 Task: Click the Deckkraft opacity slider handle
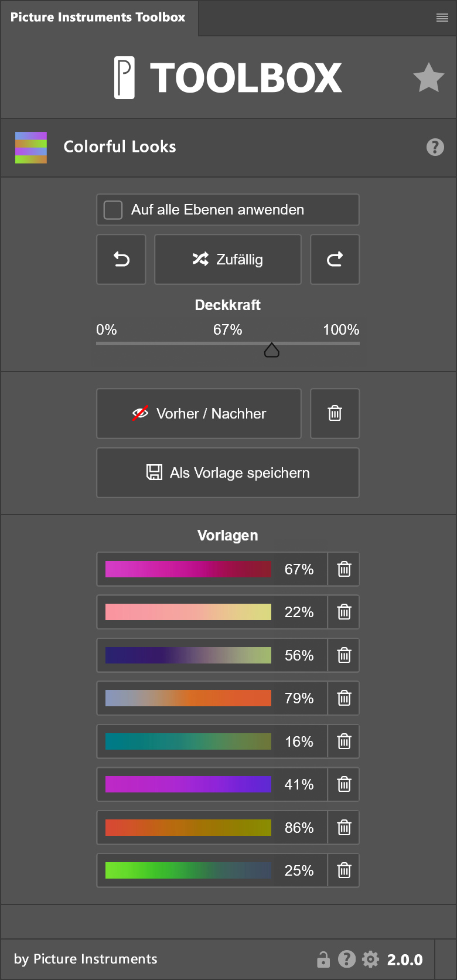tap(271, 351)
